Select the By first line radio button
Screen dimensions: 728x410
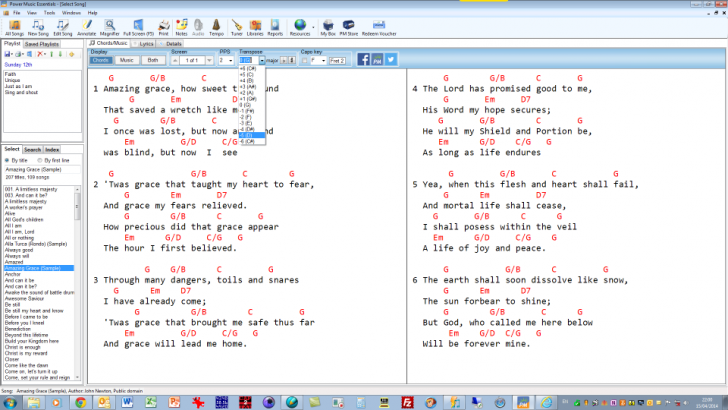tap(40, 160)
